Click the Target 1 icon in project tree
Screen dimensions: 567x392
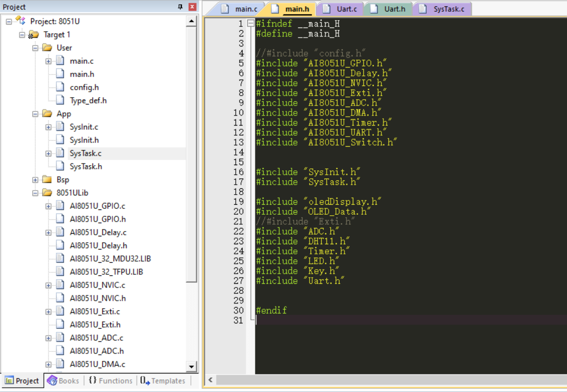tap(34, 35)
